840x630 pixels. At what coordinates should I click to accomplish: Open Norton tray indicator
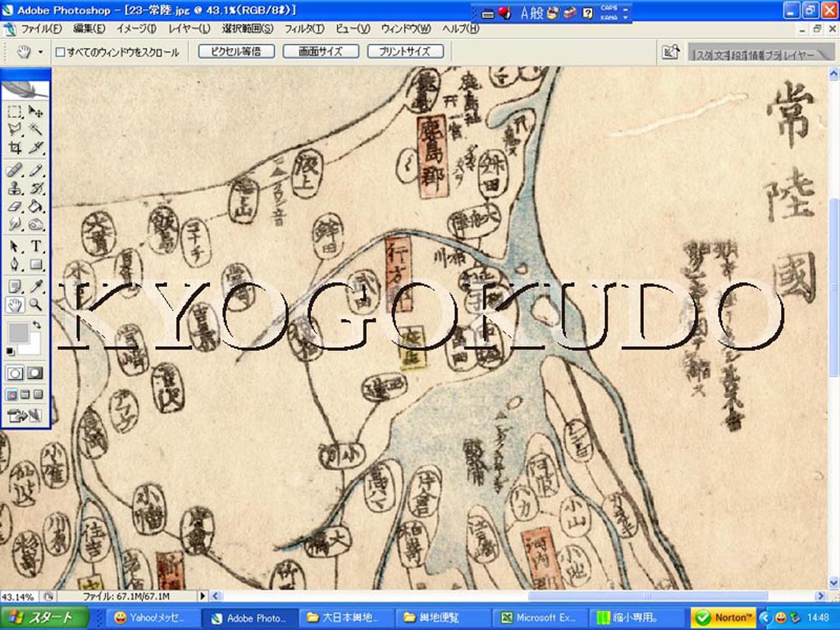[x=724, y=618]
